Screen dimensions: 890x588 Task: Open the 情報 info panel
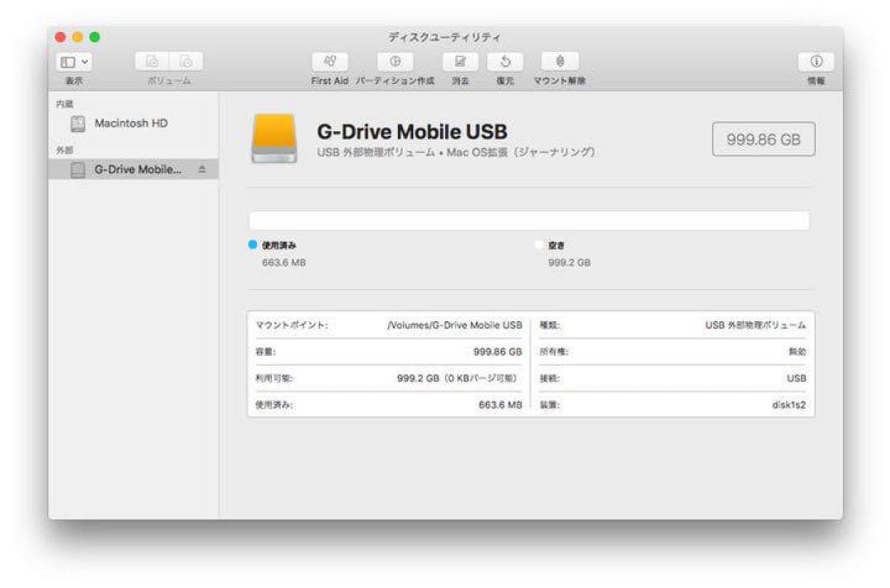[816, 61]
